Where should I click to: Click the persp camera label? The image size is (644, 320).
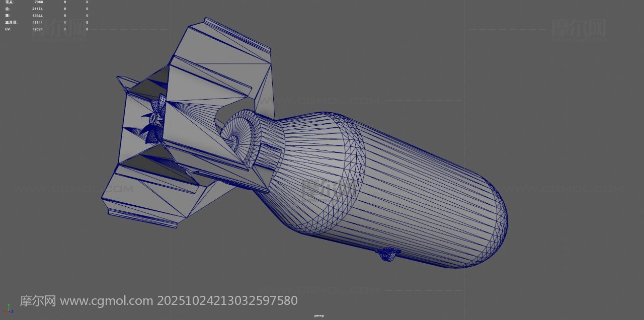pos(319,316)
